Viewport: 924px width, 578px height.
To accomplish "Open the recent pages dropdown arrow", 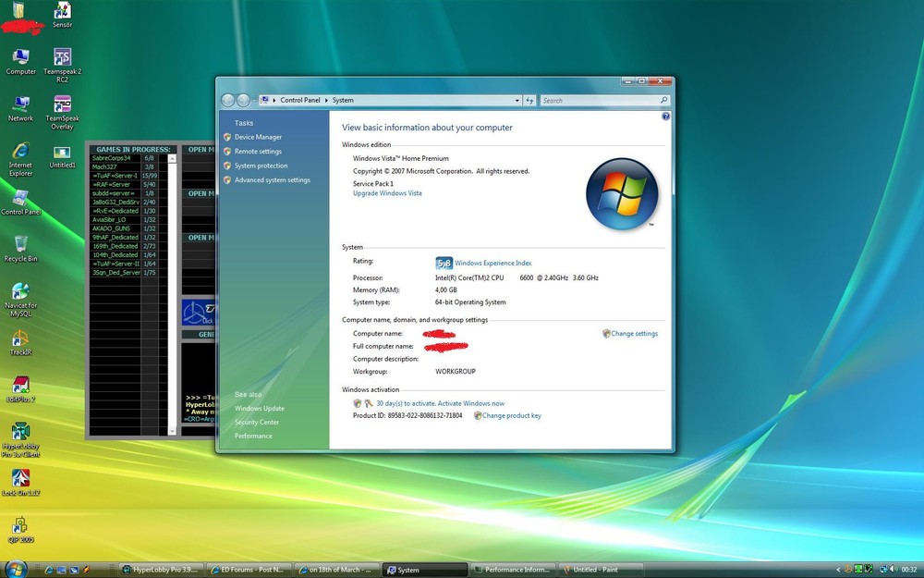I will (x=254, y=100).
